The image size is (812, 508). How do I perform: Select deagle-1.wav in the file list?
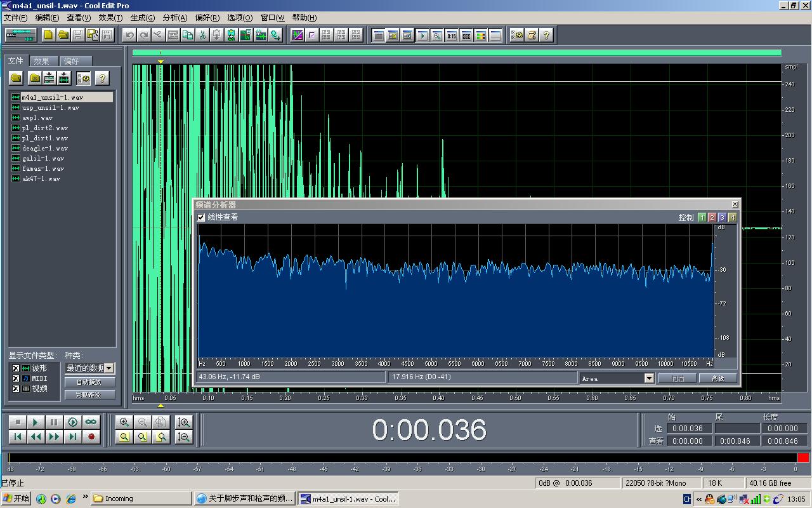click(44, 148)
